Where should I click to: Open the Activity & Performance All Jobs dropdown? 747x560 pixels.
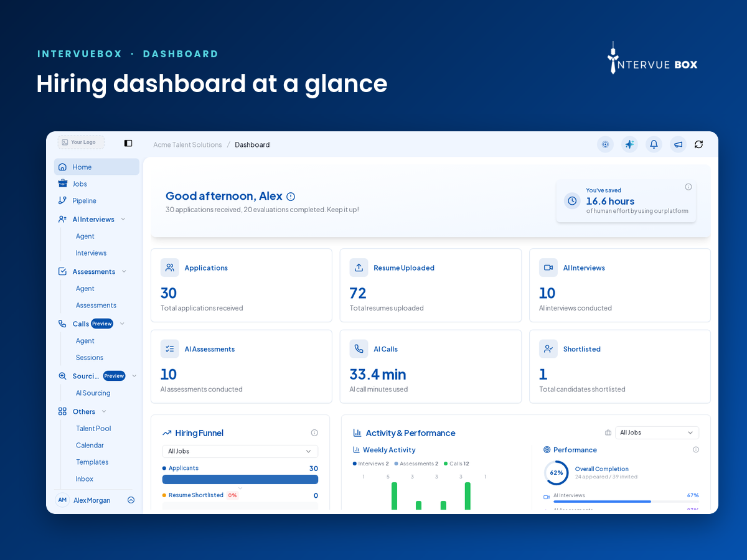(x=657, y=432)
